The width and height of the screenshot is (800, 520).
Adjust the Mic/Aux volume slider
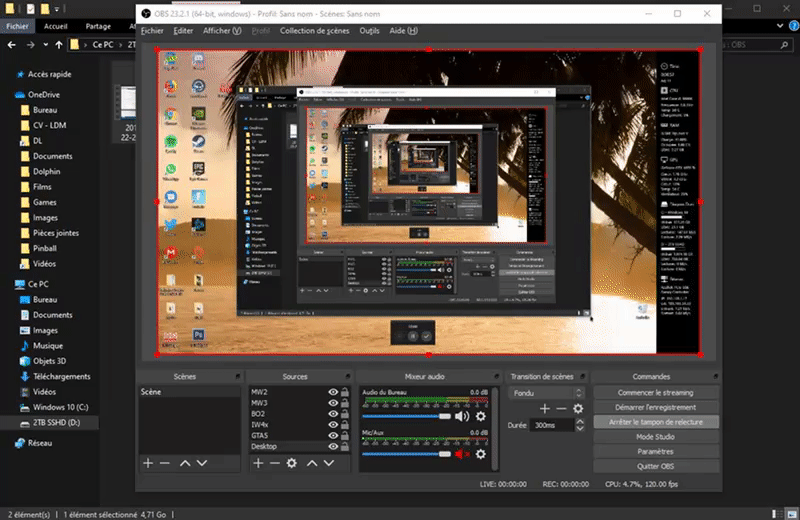(405, 455)
